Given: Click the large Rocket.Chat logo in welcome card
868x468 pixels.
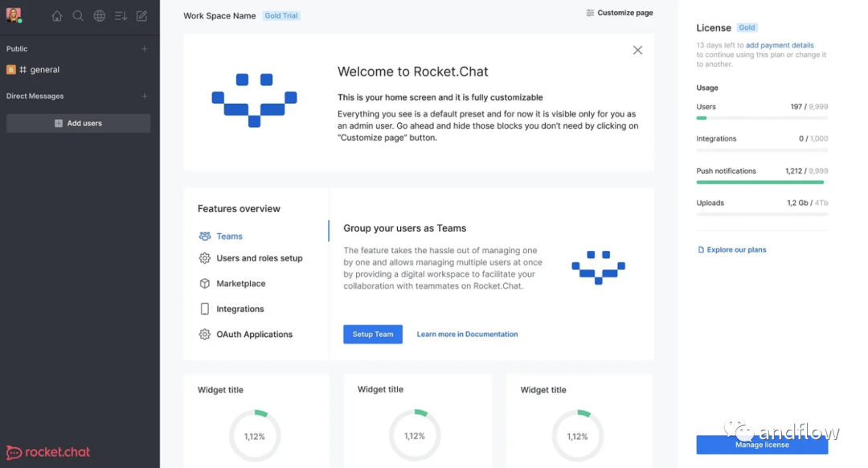Looking at the screenshot, I should coord(254,101).
